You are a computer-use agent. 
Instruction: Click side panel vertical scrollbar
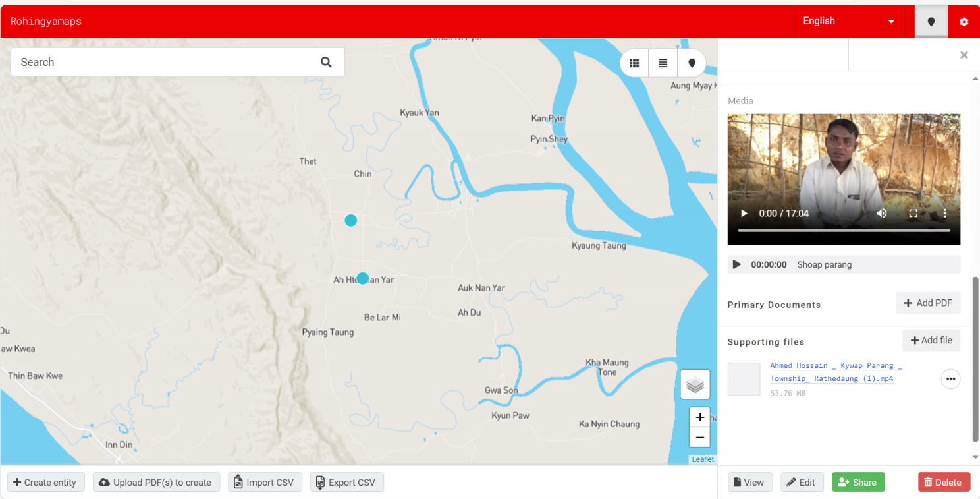975,359
